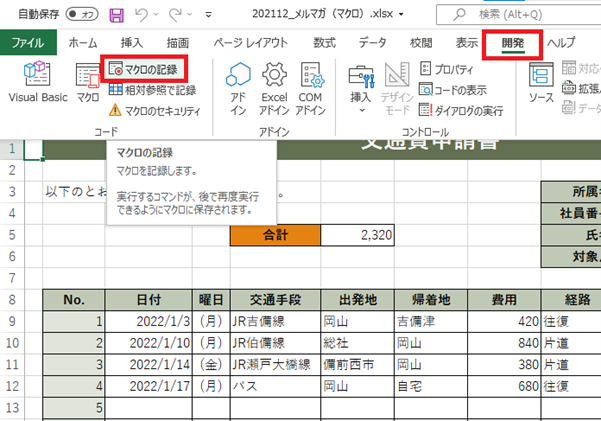
Task: Select the 開発 tab
Action: click(x=512, y=43)
